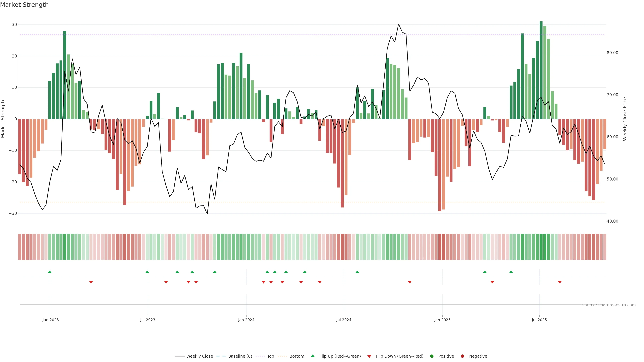
Task: Click the red flip-down triangle after Jul 2024
Action: pos(410,282)
